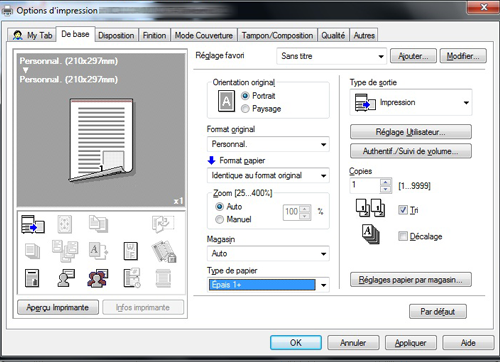Image resolution: width=500 pixels, height=362 pixels.
Task: Switch to the Autres tab
Action: (x=364, y=35)
